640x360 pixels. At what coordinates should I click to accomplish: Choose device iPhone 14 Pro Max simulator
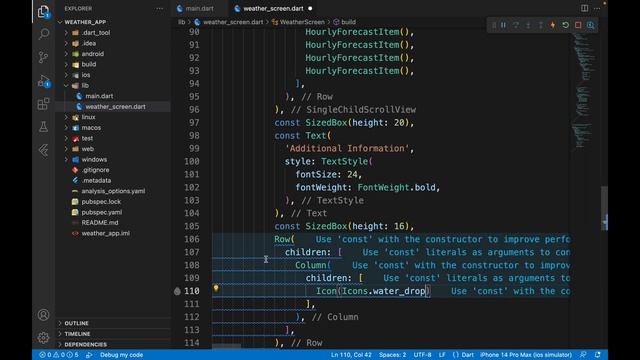526,355
